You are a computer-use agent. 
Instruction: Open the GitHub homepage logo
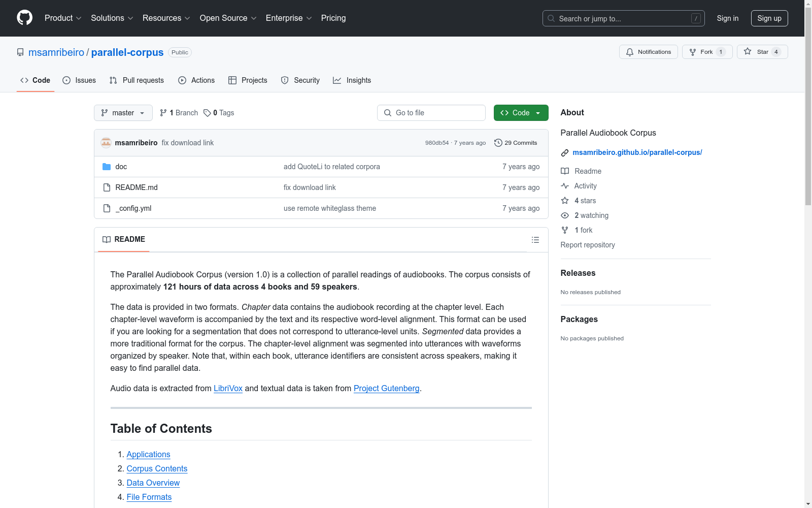pos(24,18)
